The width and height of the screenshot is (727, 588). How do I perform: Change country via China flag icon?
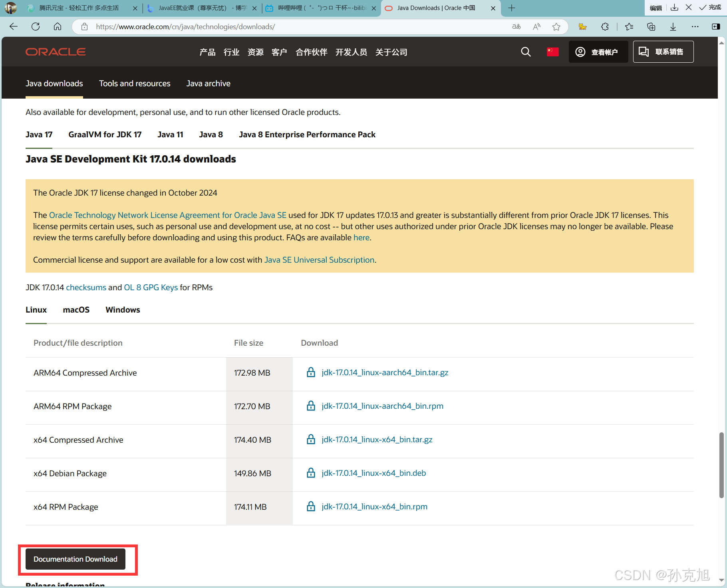553,52
